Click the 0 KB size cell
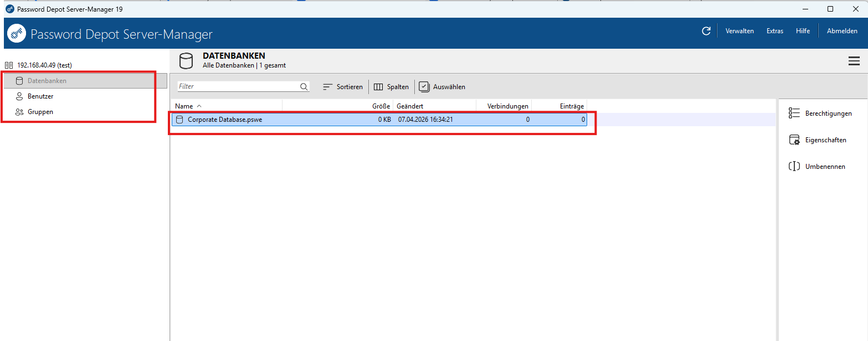This screenshot has height=341, width=868. point(384,119)
